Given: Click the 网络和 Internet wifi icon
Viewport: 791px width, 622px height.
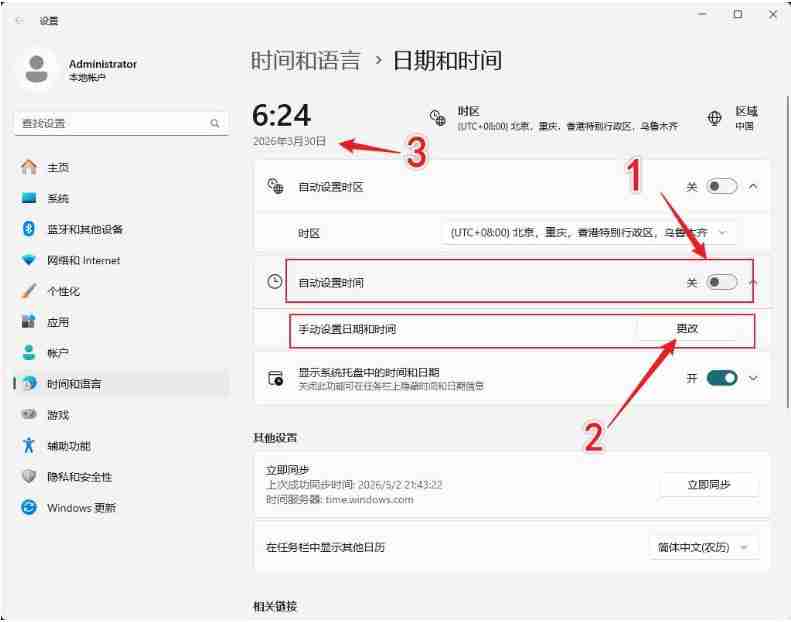Looking at the screenshot, I should (x=29, y=260).
